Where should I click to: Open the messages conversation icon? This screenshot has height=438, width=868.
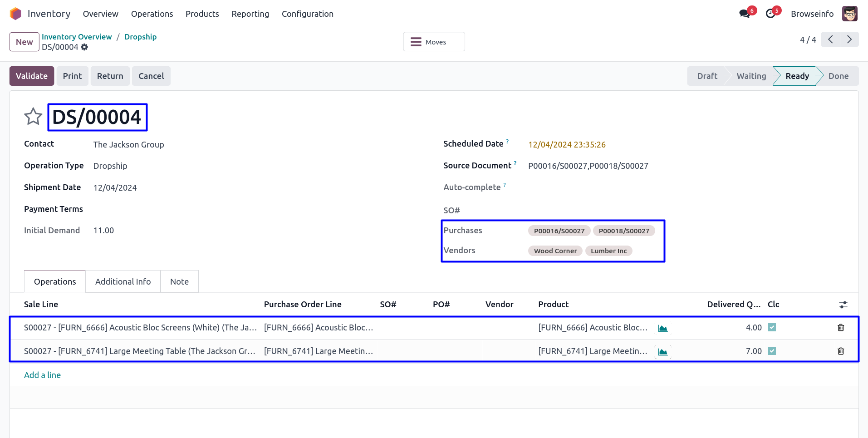point(745,14)
